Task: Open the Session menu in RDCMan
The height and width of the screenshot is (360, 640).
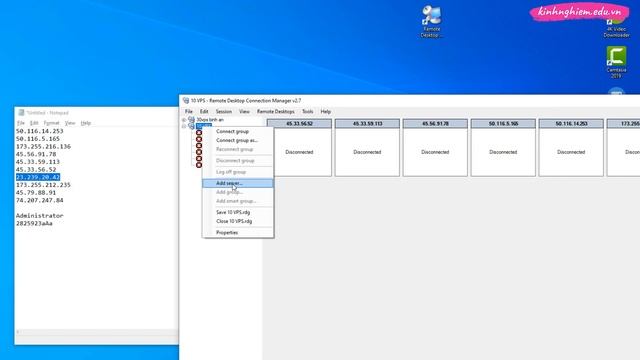Action: 224,111
